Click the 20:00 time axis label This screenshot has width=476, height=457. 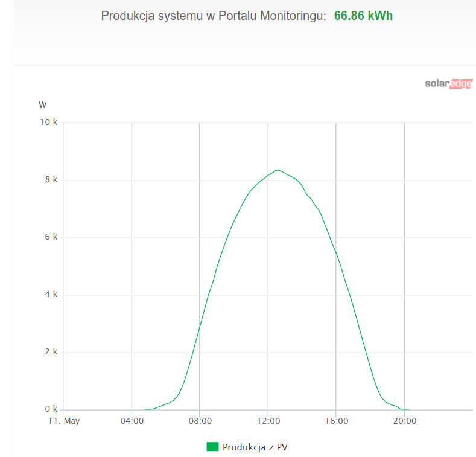point(405,421)
